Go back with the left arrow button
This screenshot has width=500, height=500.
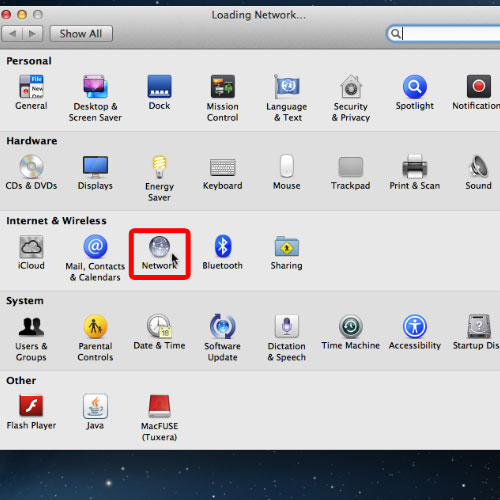[x=12, y=34]
